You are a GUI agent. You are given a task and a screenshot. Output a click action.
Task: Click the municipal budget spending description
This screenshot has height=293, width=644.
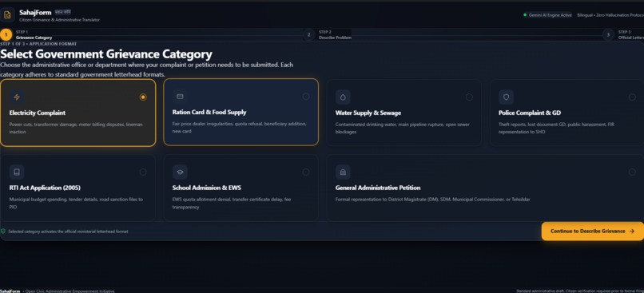click(x=76, y=203)
